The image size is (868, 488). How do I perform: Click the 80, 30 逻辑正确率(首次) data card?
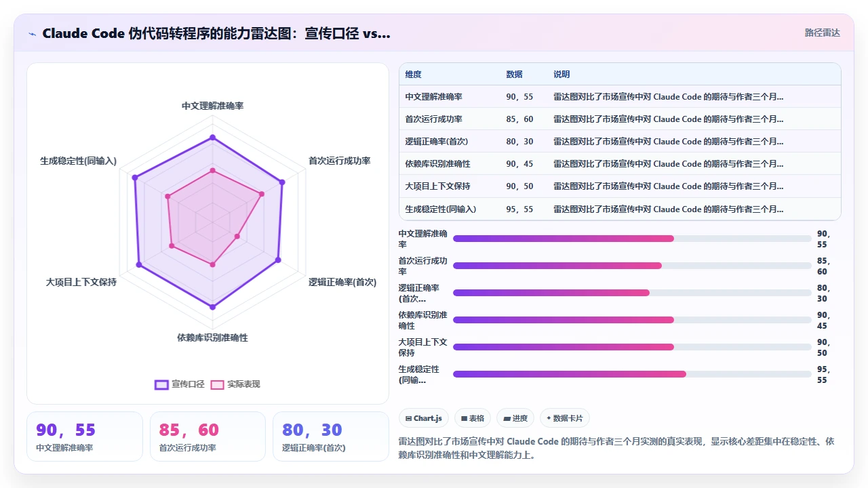tap(331, 436)
